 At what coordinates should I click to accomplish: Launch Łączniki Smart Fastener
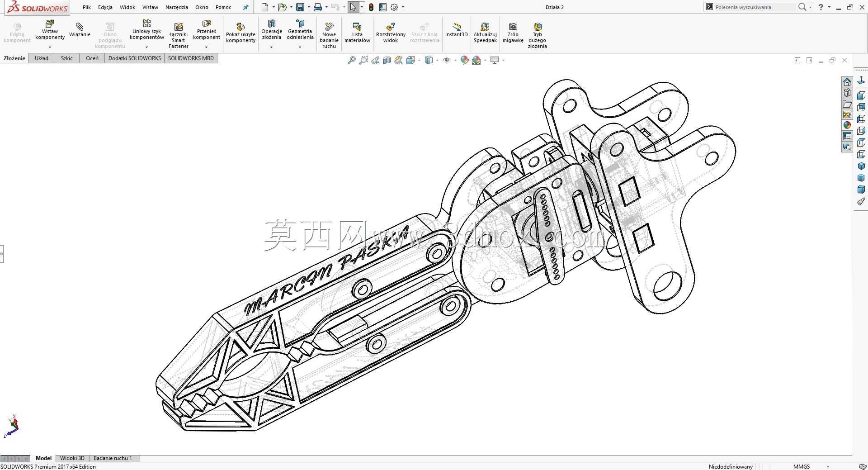[179, 35]
